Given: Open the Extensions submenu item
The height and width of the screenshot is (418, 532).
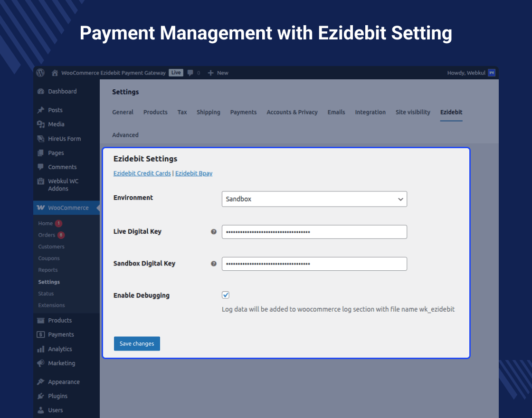Looking at the screenshot, I should click(51, 305).
